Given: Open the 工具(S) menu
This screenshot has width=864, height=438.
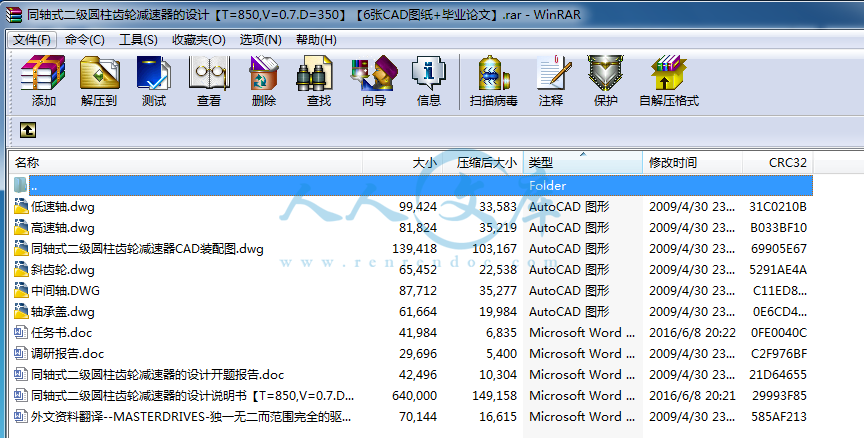Looking at the screenshot, I should pyautogui.click(x=138, y=40).
